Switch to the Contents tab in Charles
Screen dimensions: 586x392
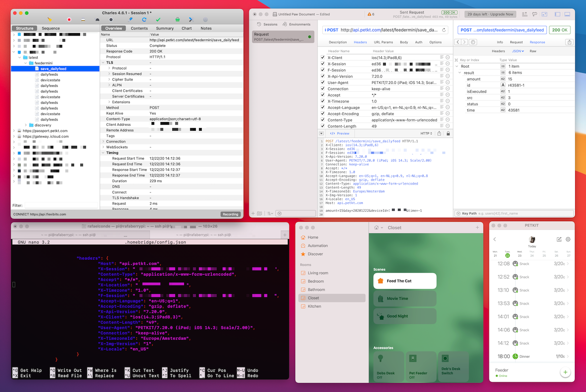tap(139, 28)
